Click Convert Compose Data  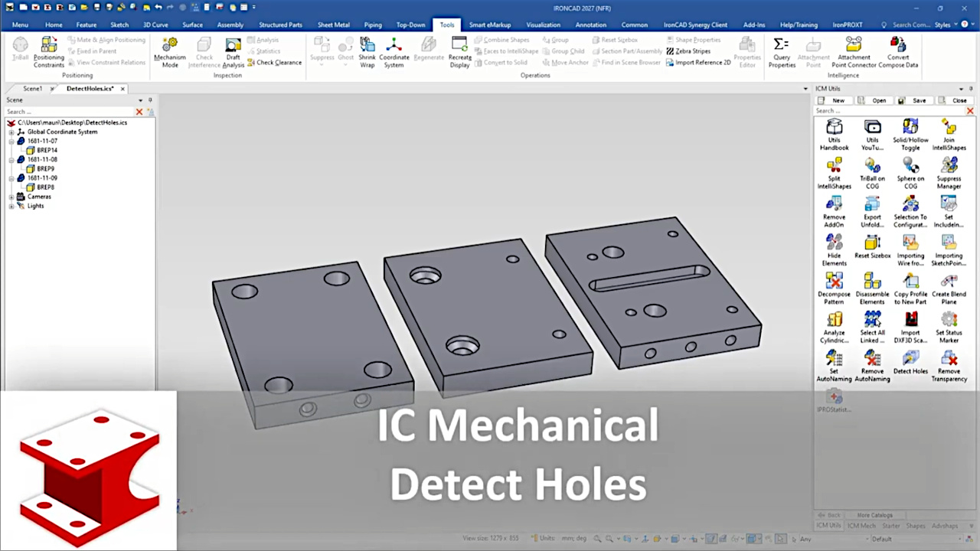898,52
